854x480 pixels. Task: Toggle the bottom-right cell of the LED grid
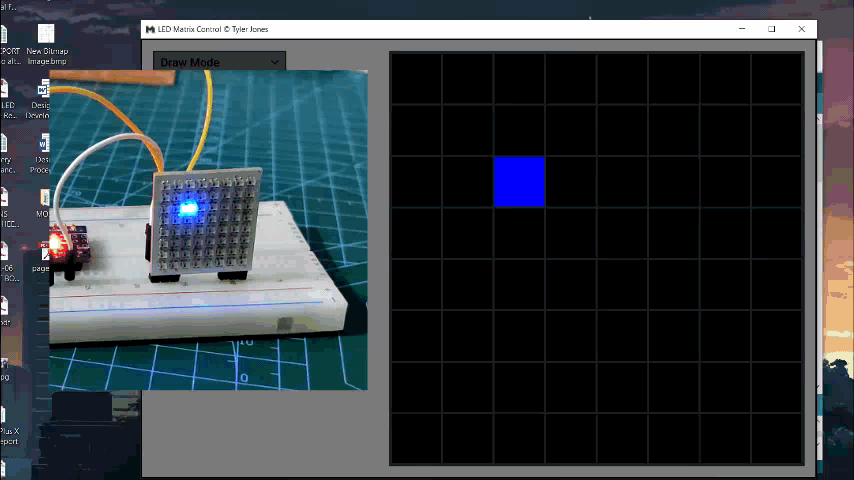tap(776, 439)
